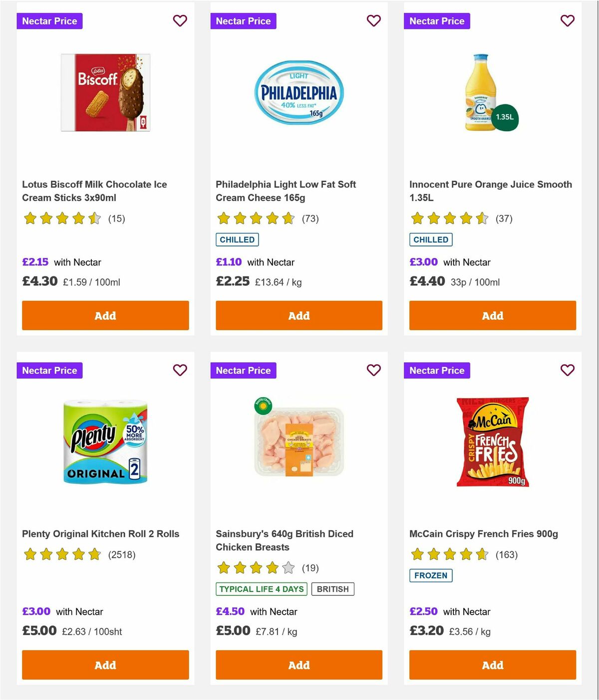The height and width of the screenshot is (700, 599).
Task: Toggle the FROZEN tag on McCain French Fries
Action: click(x=431, y=575)
